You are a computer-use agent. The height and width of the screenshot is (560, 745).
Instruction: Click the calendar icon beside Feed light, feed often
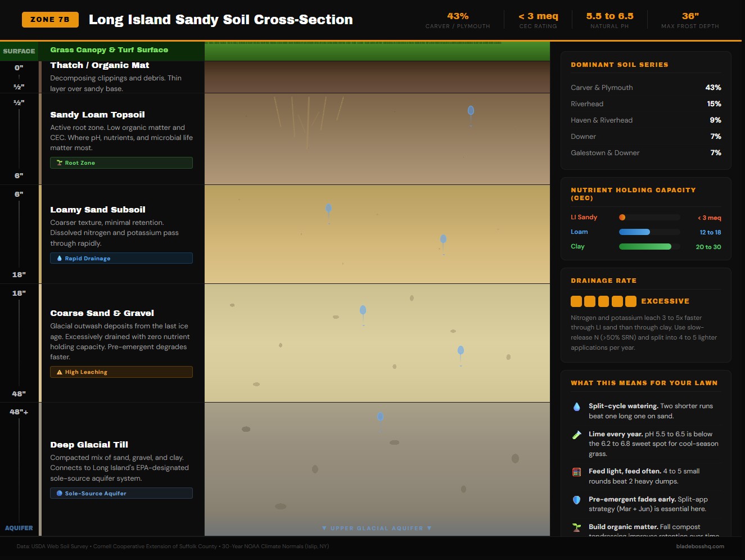[576, 472]
